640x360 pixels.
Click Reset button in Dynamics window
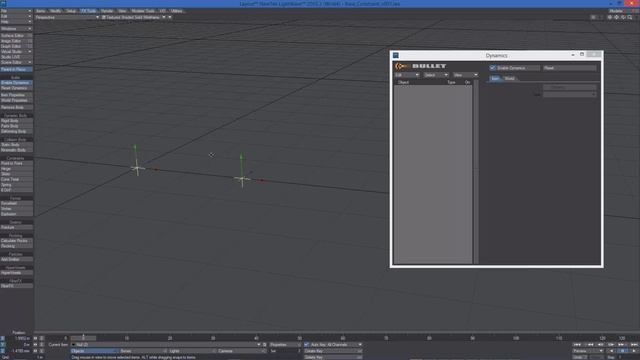[569, 68]
